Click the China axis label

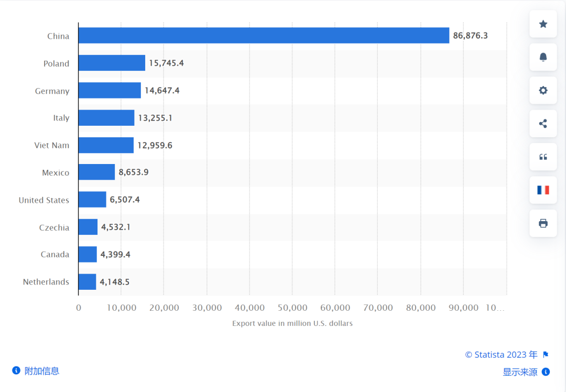(x=58, y=36)
